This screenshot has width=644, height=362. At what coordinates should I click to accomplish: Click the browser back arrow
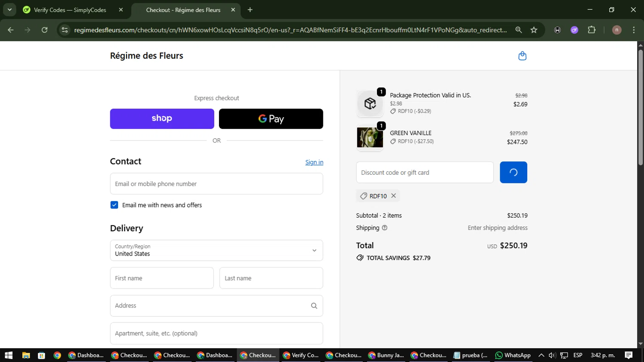(x=11, y=30)
